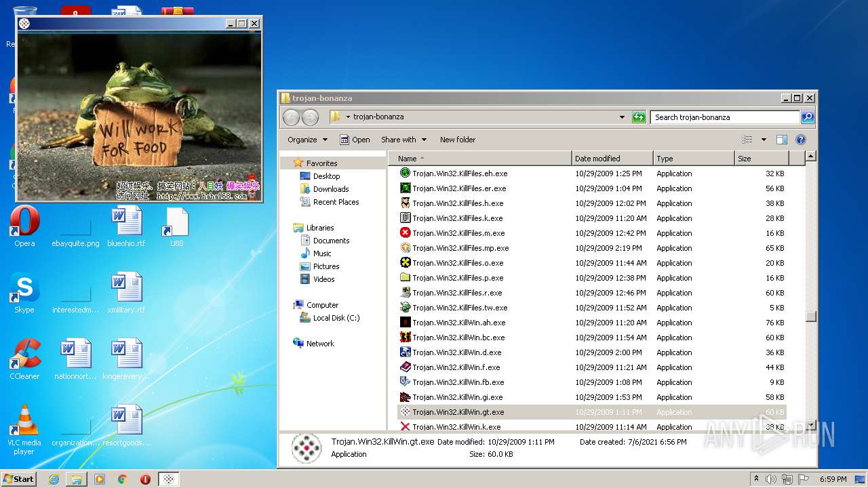Open Opera desktop shortcut

click(24, 227)
